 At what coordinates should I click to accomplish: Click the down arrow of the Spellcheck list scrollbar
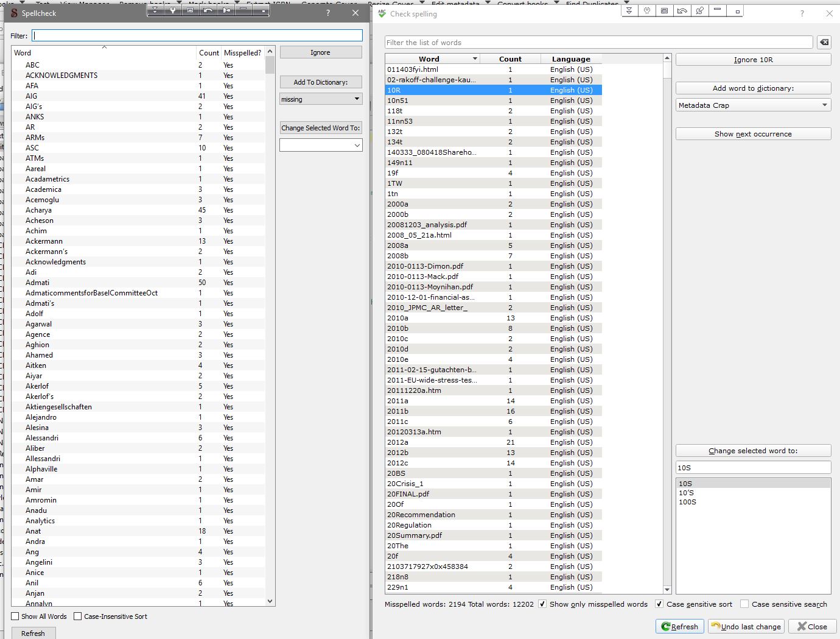point(270,601)
